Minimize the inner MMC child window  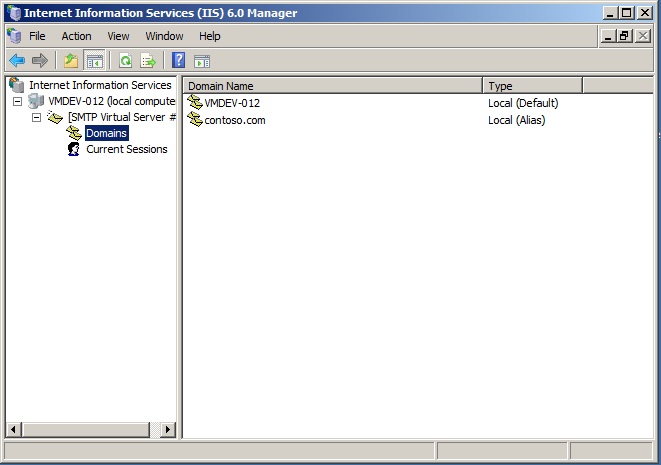pyautogui.click(x=607, y=36)
